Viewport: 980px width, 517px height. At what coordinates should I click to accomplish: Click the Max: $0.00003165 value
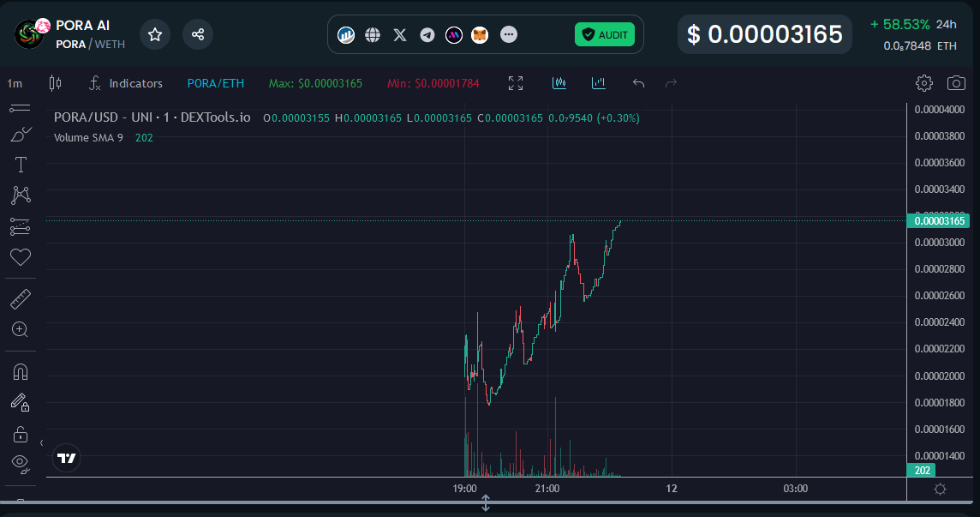pyautogui.click(x=315, y=83)
